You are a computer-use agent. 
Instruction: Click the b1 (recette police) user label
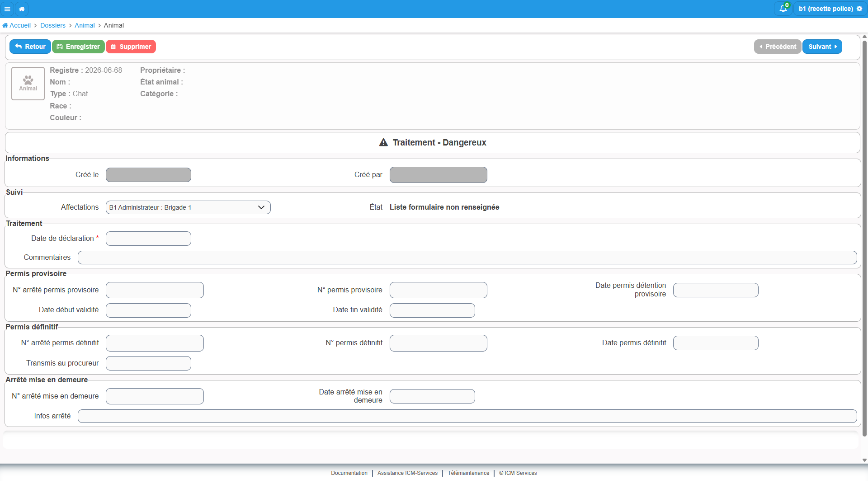click(x=826, y=9)
